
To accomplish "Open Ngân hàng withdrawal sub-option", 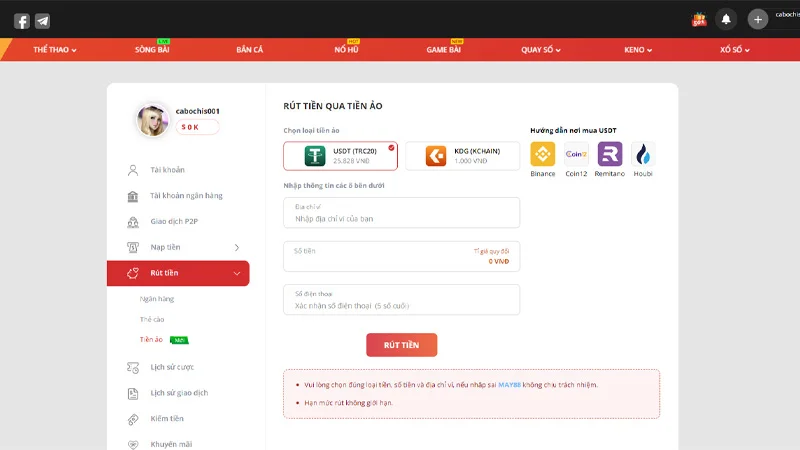I will (x=158, y=299).
